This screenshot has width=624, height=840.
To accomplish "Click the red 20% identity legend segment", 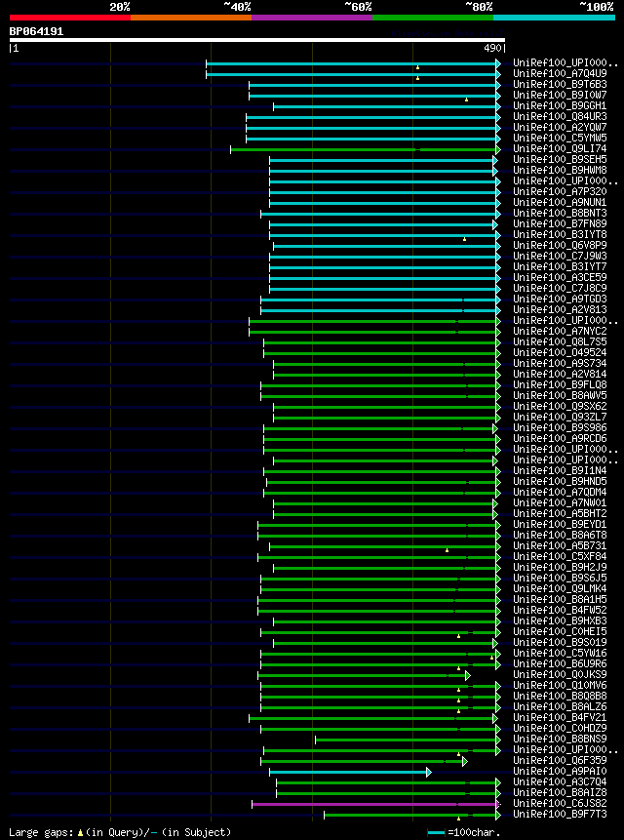I will [70, 18].
